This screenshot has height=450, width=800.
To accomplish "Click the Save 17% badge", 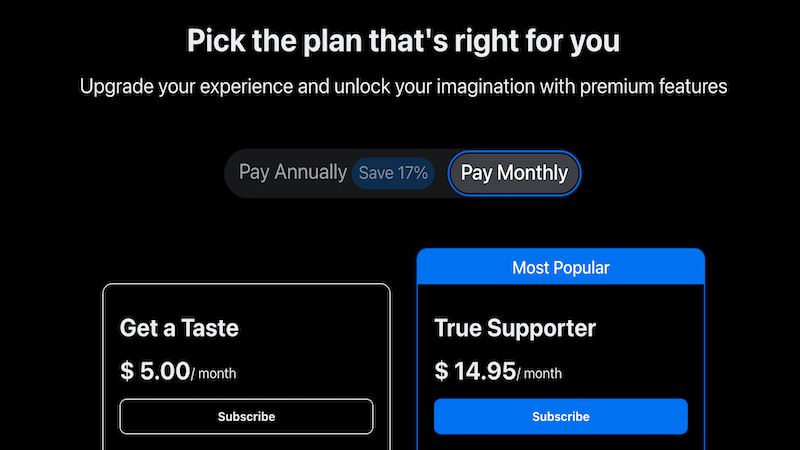I will click(393, 173).
